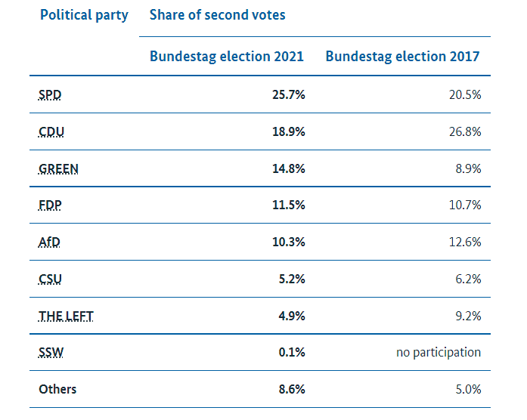Click THE LEFT party label
Screen dimensions: 527x420
(x=66, y=317)
